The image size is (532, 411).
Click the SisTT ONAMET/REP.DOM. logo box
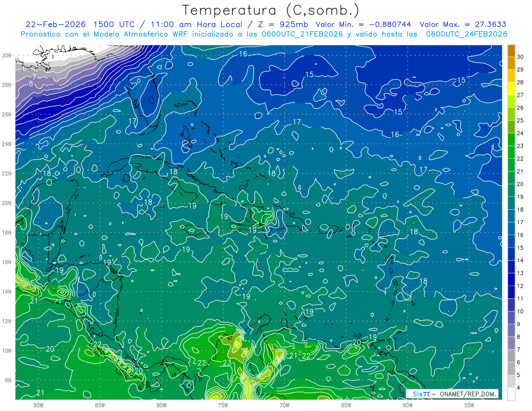(x=452, y=394)
